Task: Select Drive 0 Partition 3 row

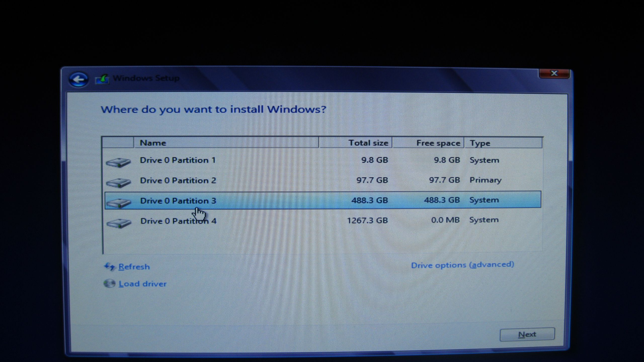Action: [323, 200]
